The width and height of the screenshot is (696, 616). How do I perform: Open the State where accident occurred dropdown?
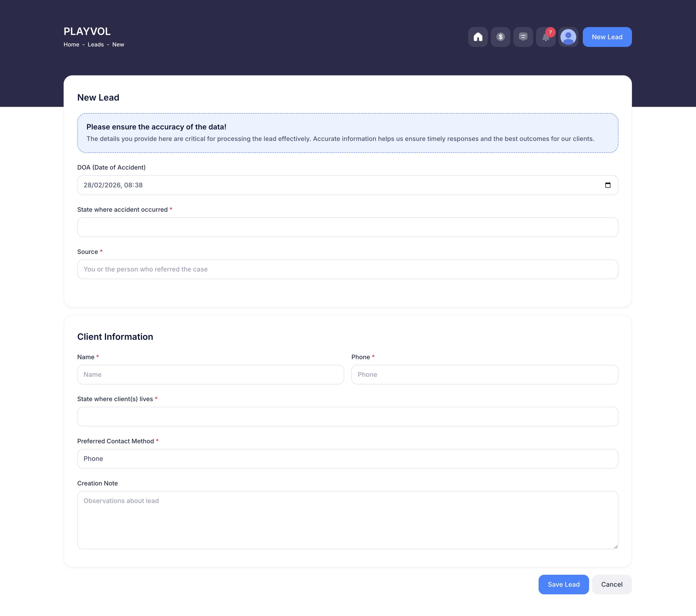tap(347, 227)
